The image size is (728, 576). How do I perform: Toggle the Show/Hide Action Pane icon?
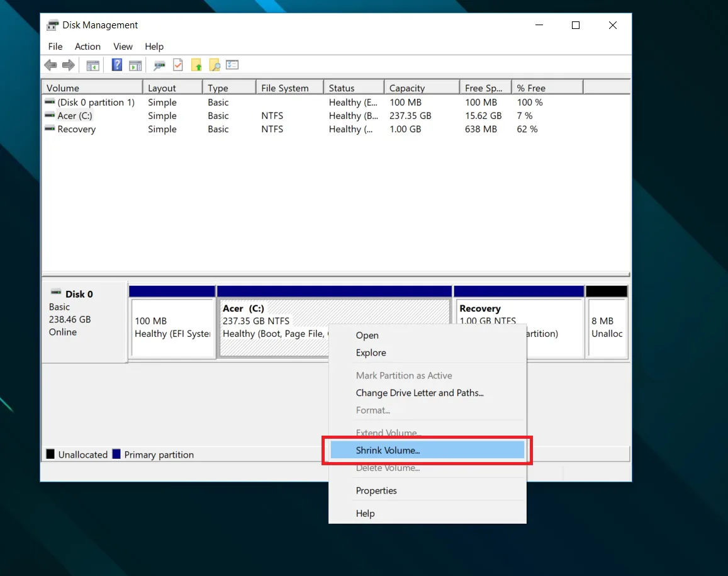click(135, 65)
